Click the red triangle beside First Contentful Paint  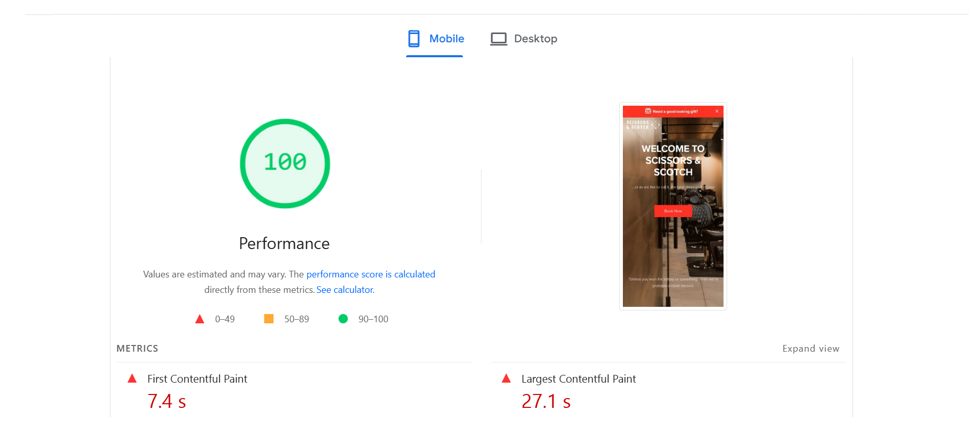pos(132,378)
